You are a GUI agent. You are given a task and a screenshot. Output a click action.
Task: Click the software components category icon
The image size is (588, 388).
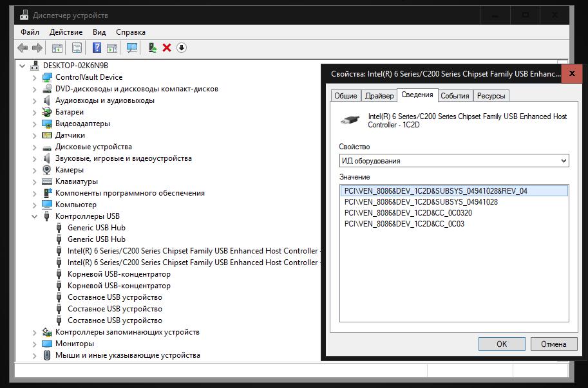click(x=47, y=193)
